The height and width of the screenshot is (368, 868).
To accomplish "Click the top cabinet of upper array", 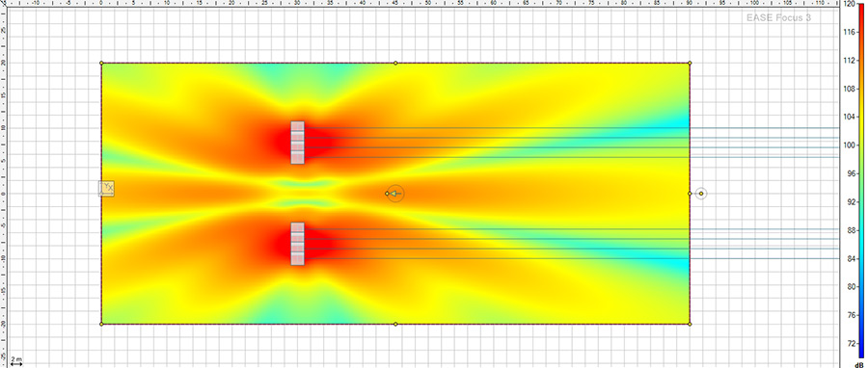I will tap(297, 126).
